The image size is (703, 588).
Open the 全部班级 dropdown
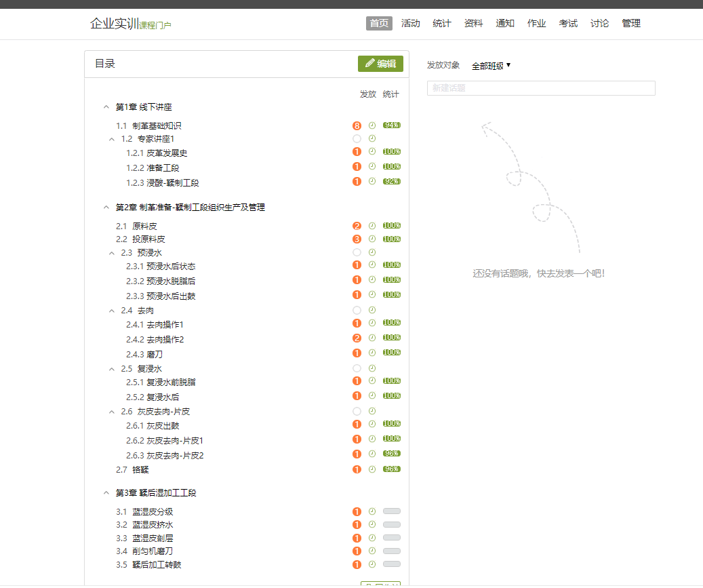click(491, 66)
